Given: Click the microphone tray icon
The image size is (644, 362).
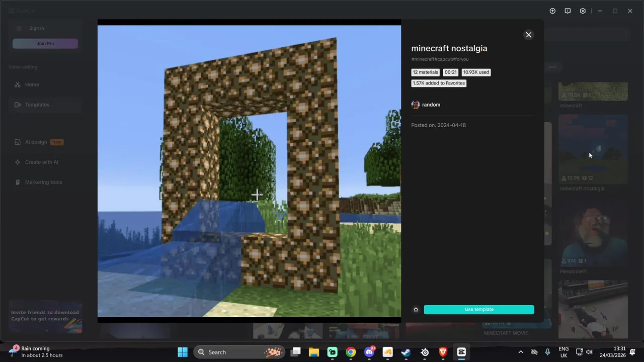Looking at the screenshot, I should point(548,352).
